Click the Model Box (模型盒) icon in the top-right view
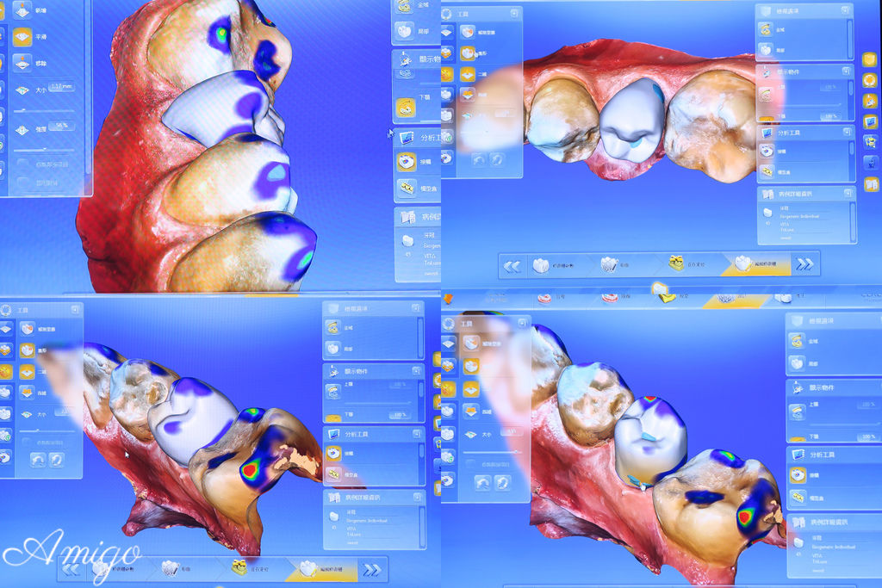This screenshot has height=588, width=882. point(767,171)
